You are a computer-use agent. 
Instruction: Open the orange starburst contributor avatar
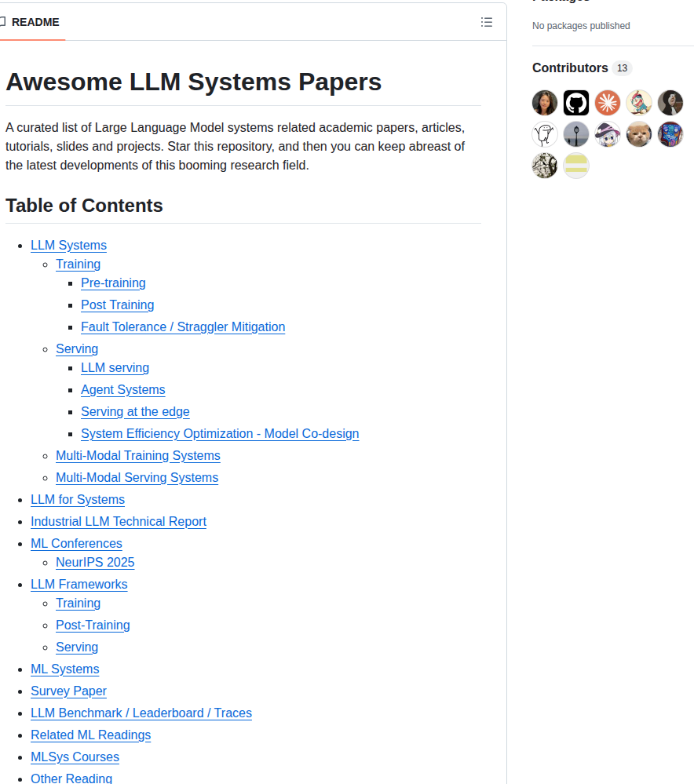click(x=608, y=103)
